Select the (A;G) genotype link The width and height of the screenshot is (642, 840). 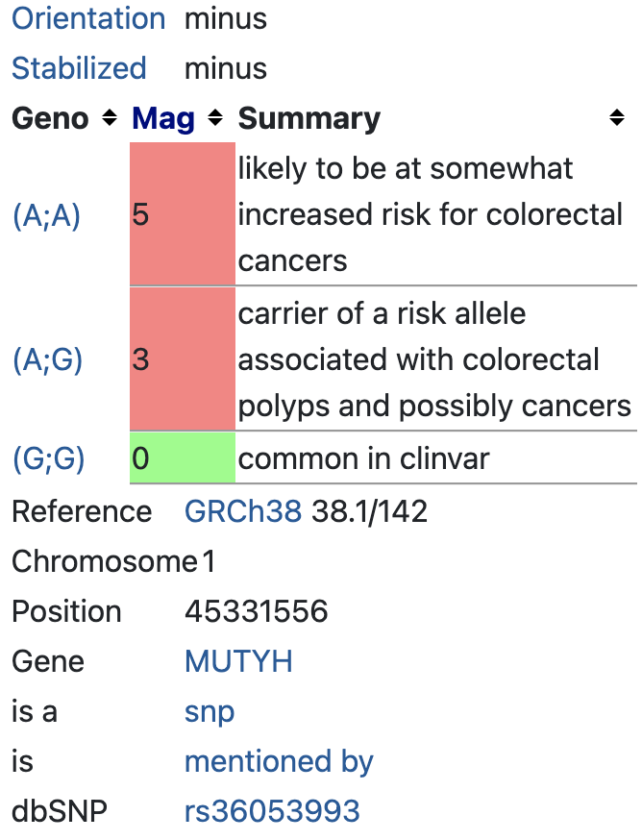(x=47, y=360)
